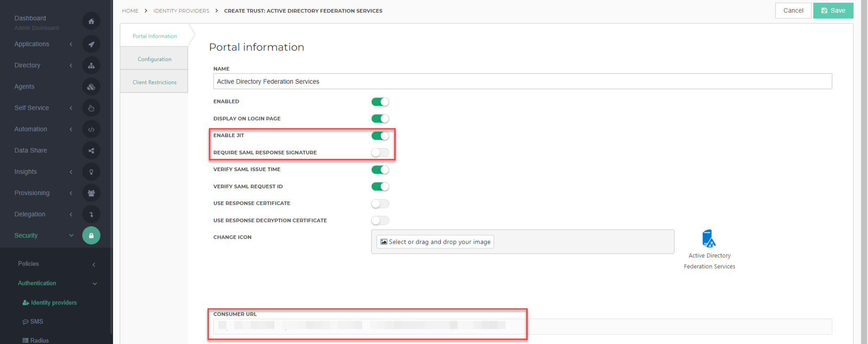The image size is (868, 344).
Task: Expand the Automation menu chevron
Action: coord(71,129)
